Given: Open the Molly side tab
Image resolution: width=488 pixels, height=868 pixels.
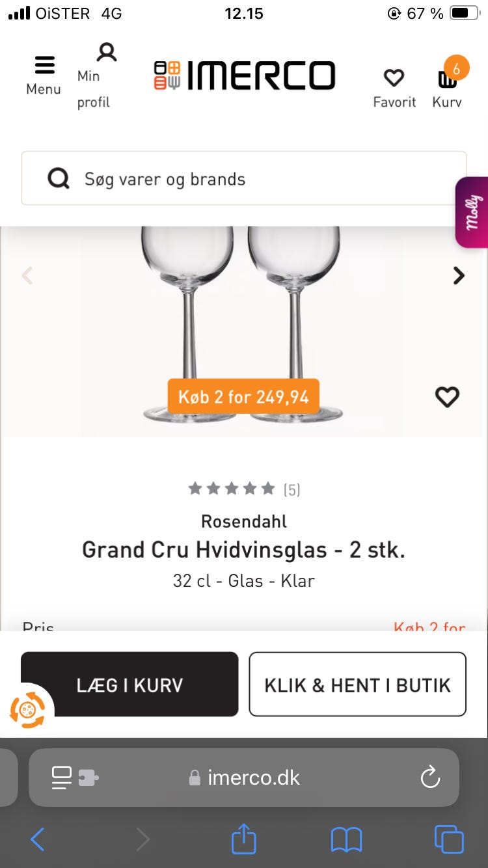Looking at the screenshot, I should (473, 212).
